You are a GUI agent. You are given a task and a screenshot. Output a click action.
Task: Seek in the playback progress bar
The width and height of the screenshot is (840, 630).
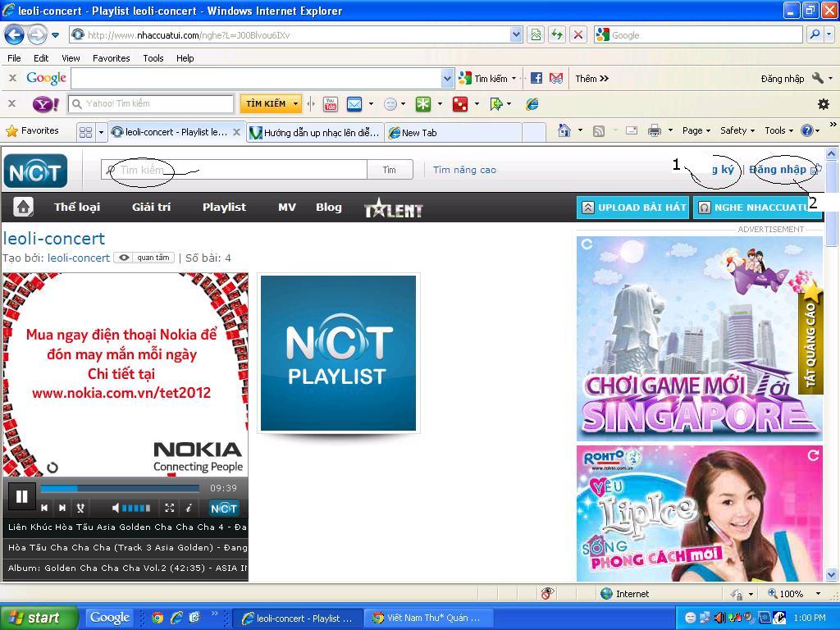[x=120, y=488]
